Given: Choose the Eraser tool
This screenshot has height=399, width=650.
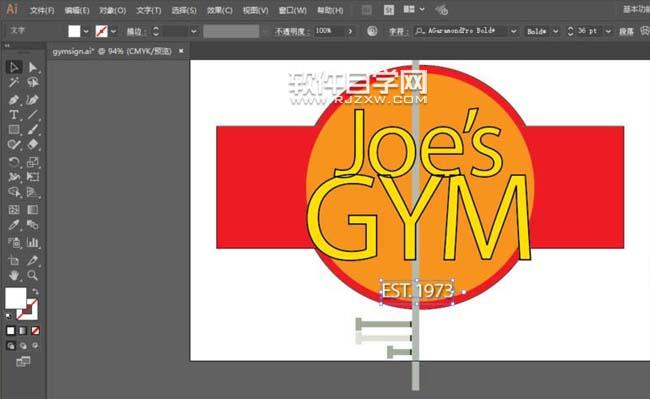Looking at the screenshot, I should (x=32, y=145).
